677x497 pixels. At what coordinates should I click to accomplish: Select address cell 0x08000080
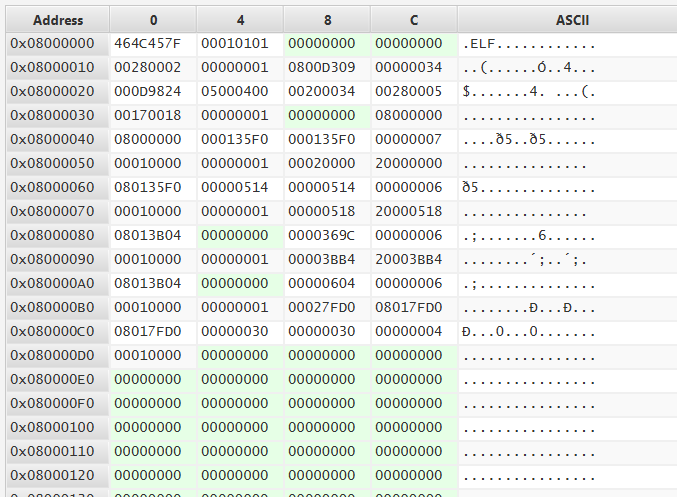[x=58, y=235]
